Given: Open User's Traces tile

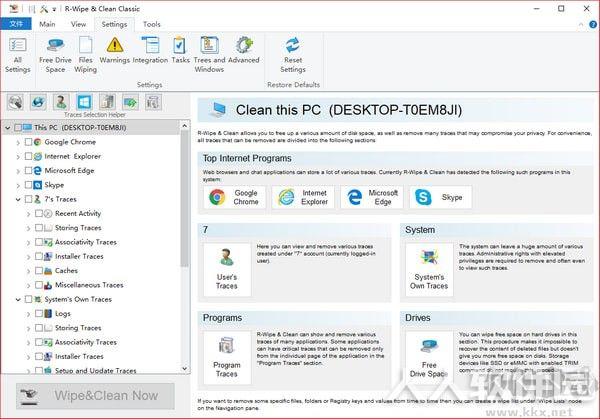Looking at the screenshot, I should (x=227, y=270).
